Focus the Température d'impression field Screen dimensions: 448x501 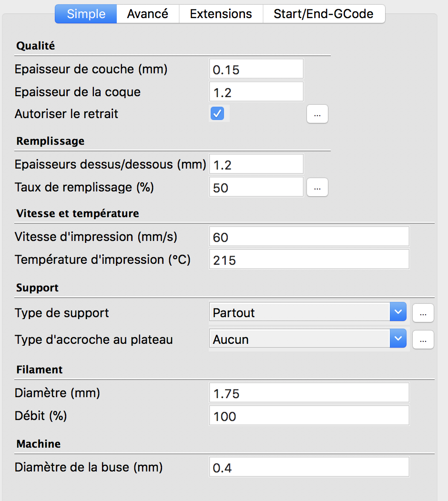(x=309, y=260)
